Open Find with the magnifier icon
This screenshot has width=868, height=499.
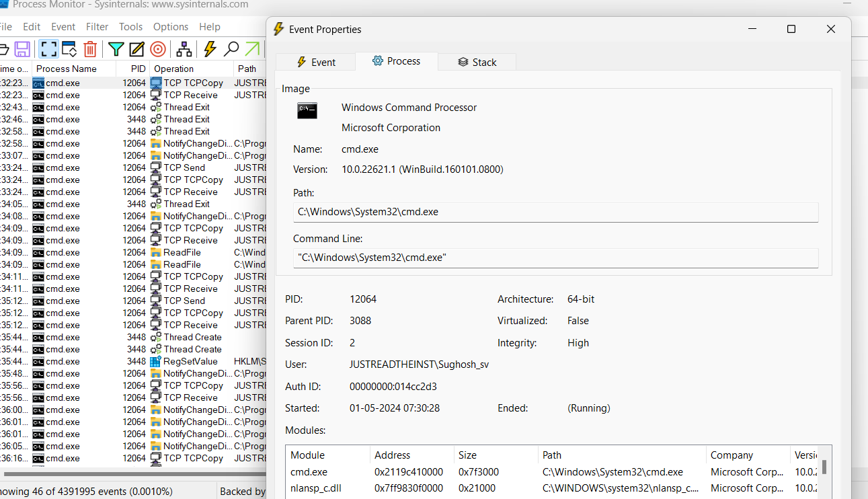coord(231,49)
